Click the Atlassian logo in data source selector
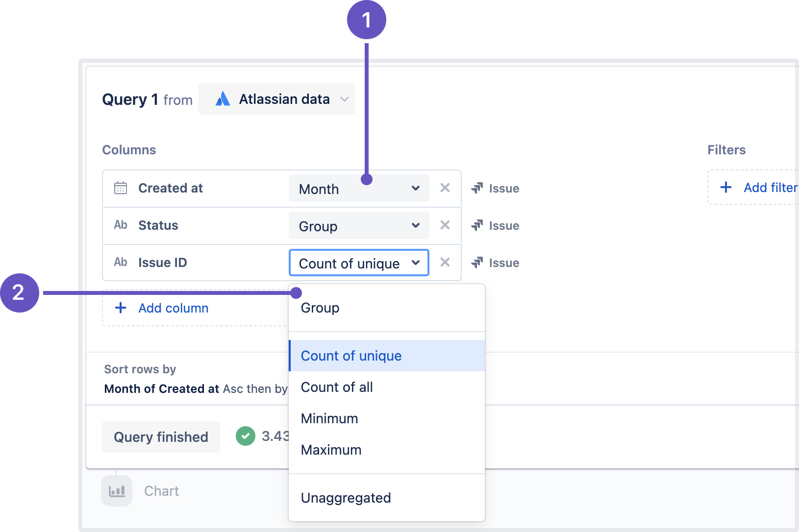 click(x=223, y=99)
